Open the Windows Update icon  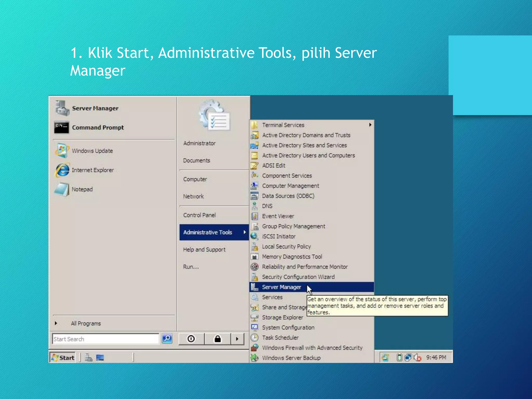click(x=62, y=151)
